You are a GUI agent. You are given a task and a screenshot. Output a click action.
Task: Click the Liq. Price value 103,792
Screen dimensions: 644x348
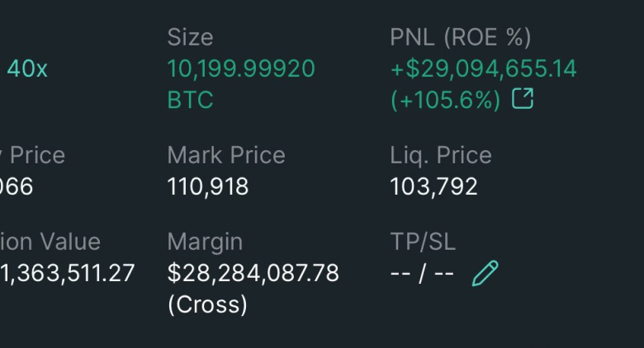click(433, 186)
